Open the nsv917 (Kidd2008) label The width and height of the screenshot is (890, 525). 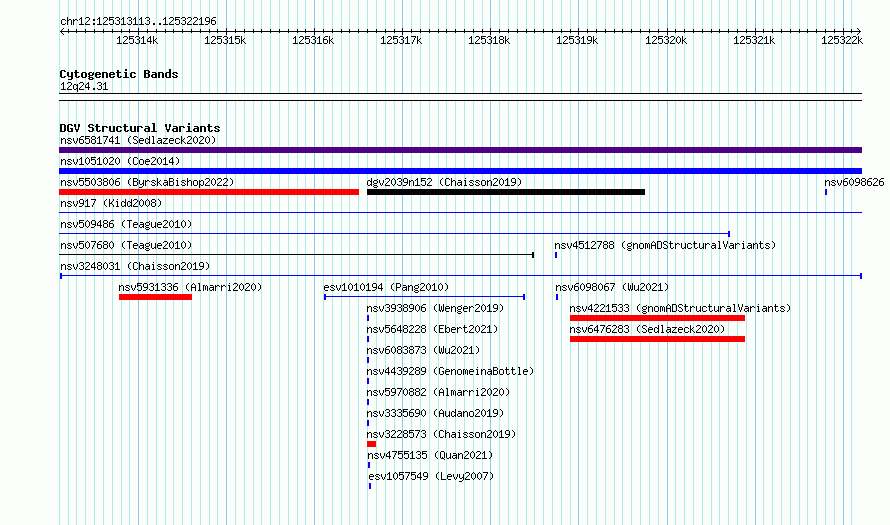111,203
